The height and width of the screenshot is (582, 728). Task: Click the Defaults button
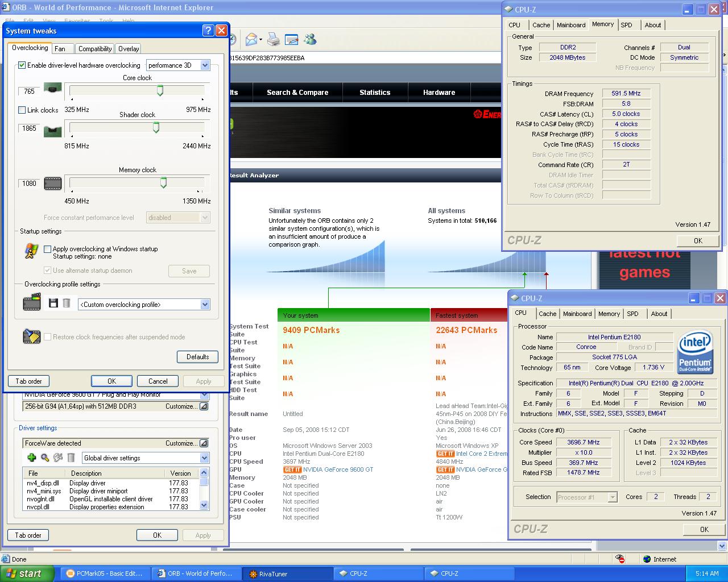(197, 357)
